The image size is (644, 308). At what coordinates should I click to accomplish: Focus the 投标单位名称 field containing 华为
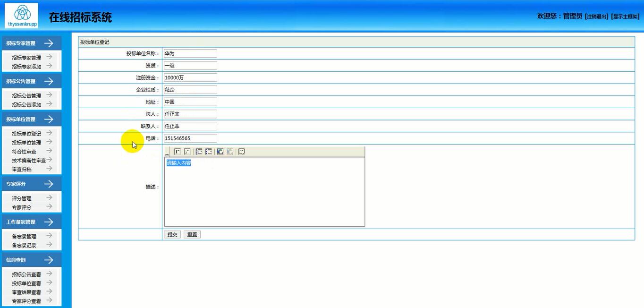click(x=190, y=53)
